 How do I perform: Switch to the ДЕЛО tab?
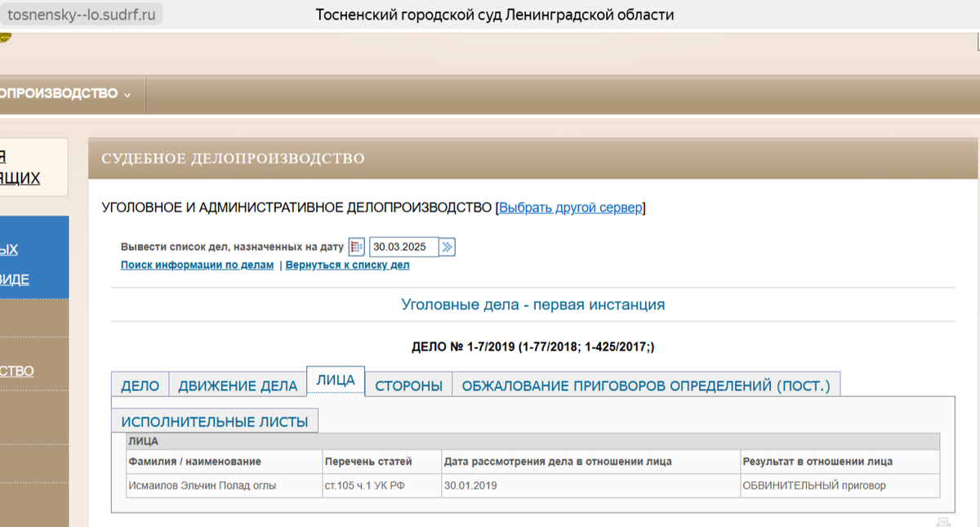pyautogui.click(x=140, y=386)
